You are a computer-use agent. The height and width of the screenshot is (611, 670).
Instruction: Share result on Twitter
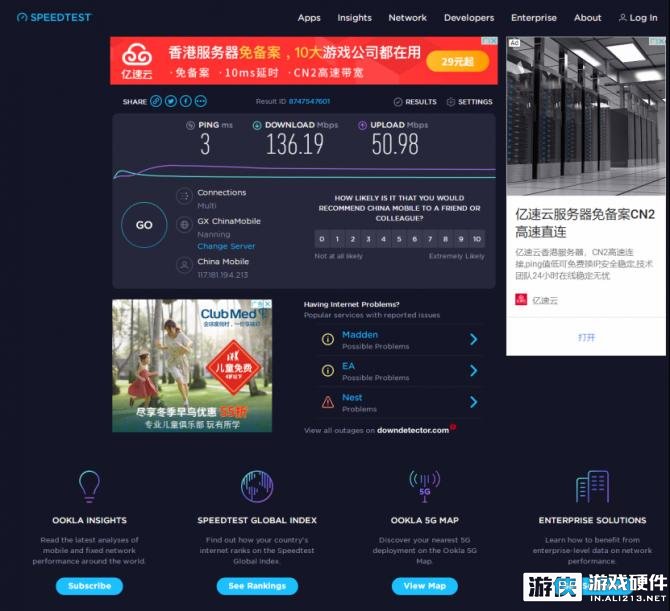[171, 101]
